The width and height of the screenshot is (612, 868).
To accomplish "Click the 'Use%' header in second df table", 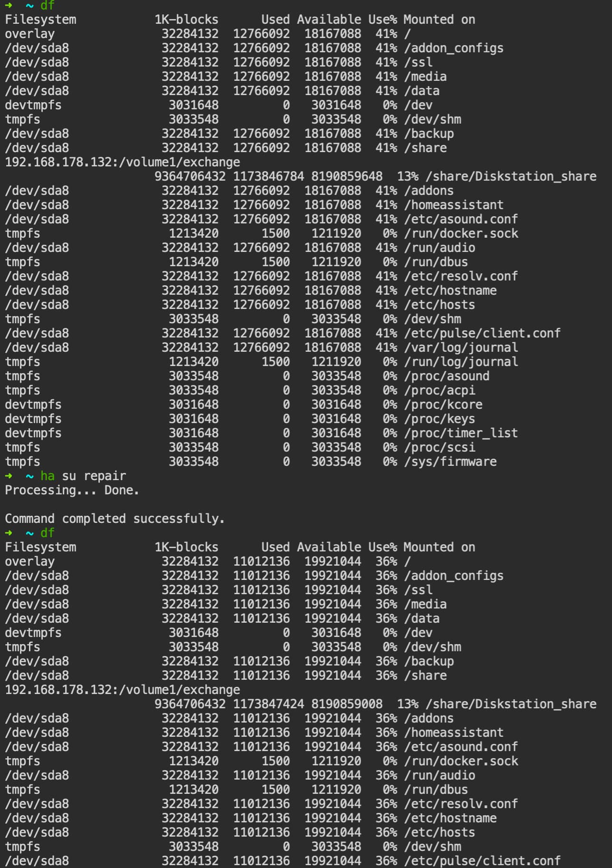I will tap(382, 547).
